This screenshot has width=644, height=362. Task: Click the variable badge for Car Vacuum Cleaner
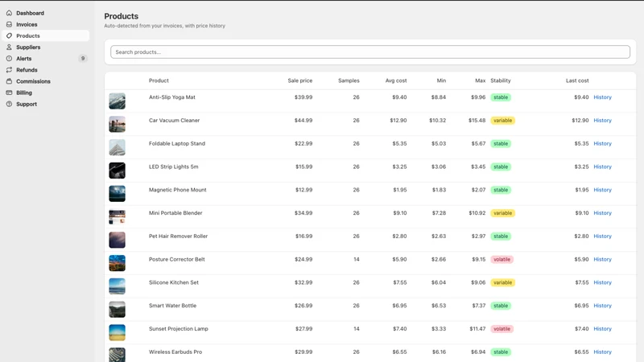[x=502, y=120]
